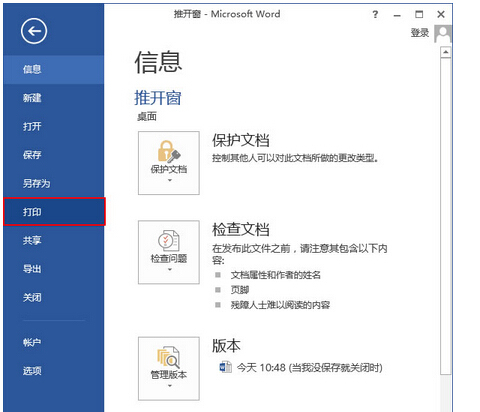The height and width of the screenshot is (412, 480).
Task: Open the 检查问题 document check button
Action: coord(169,252)
